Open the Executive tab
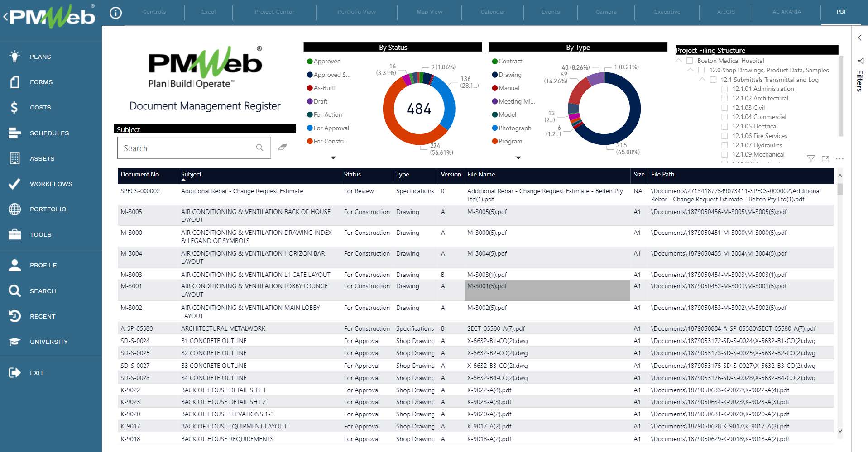The height and width of the screenshot is (452, 868). click(x=667, y=12)
